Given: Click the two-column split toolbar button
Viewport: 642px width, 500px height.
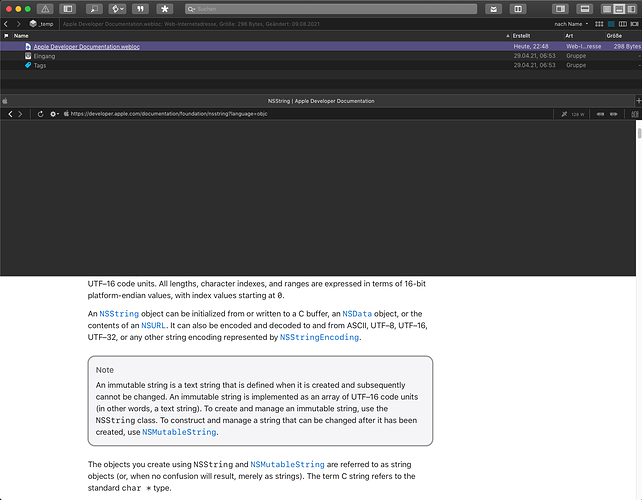Looking at the screenshot, I should tap(518, 9).
